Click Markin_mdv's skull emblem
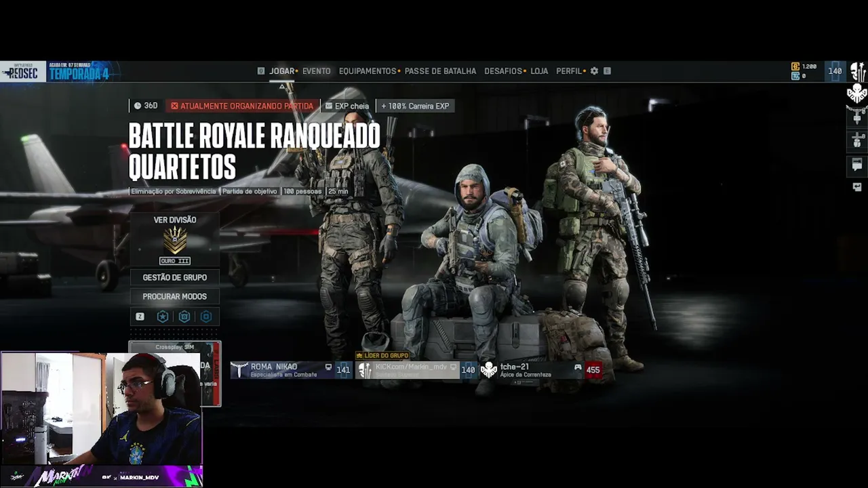868x488 pixels. 365,370
